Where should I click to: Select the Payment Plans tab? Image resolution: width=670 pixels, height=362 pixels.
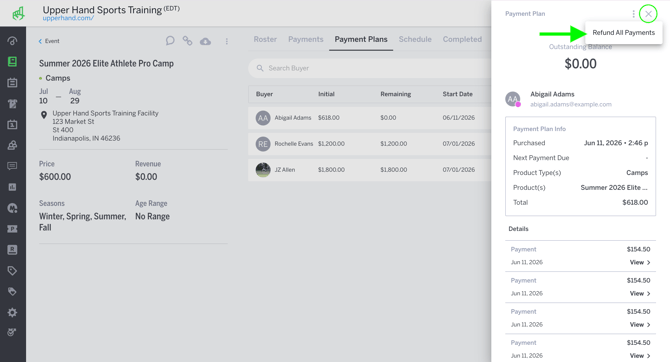361,39
